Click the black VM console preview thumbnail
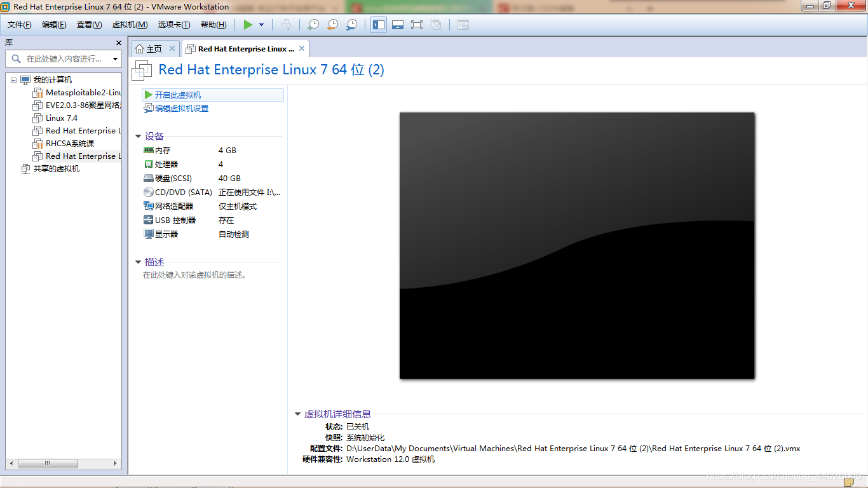This screenshot has width=868, height=488. coord(577,245)
